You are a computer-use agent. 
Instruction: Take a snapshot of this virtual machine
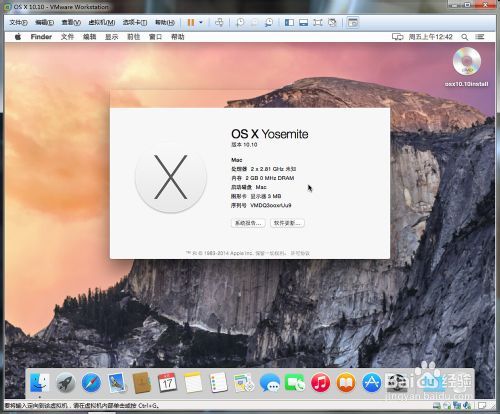pyautogui.click(x=240, y=22)
